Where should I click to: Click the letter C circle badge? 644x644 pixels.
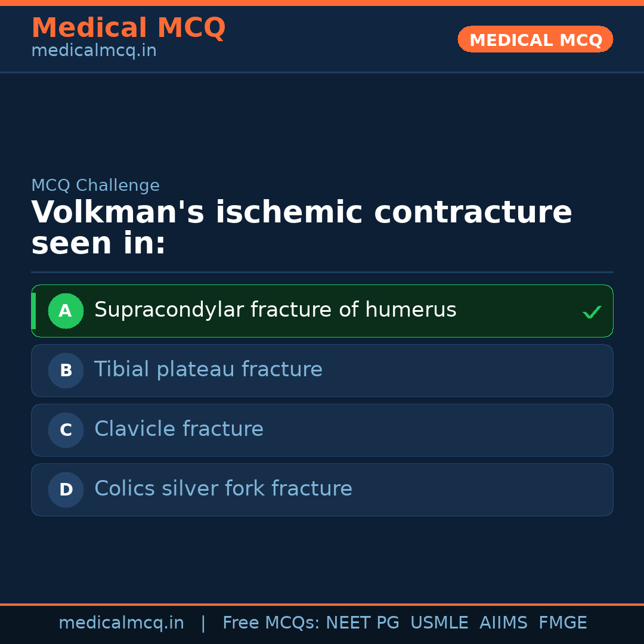66,430
